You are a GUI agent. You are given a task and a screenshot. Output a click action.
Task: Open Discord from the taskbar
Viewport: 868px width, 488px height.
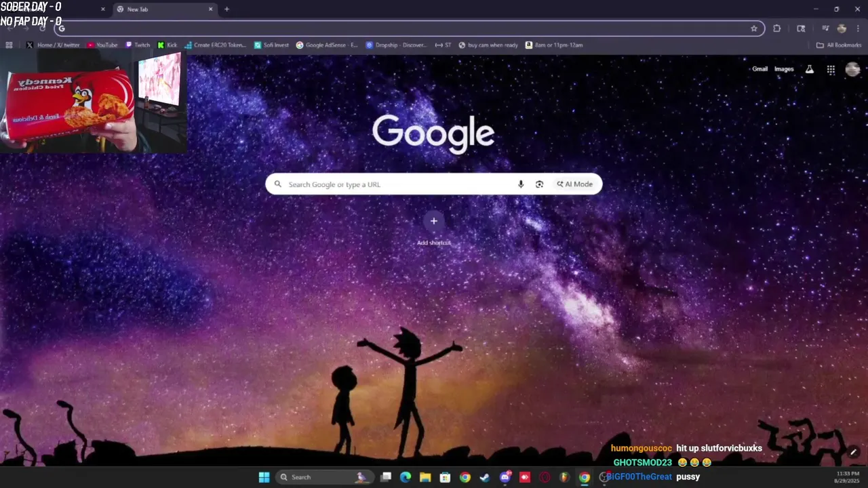tap(505, 477)
